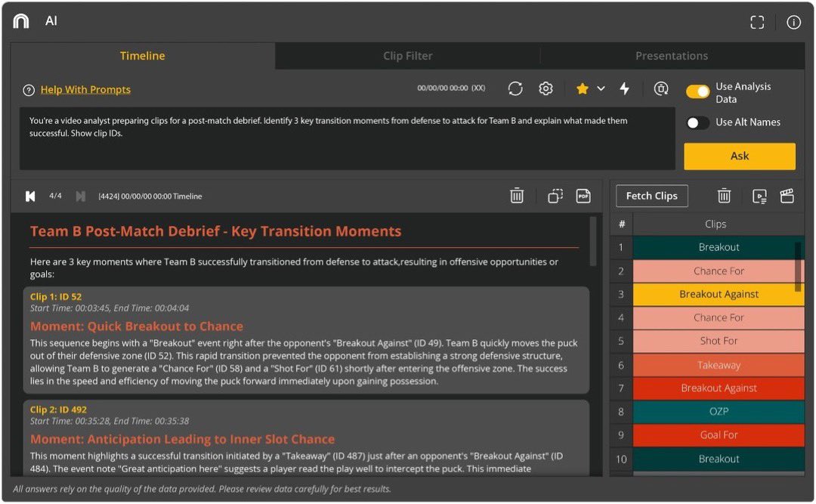Click the arch logo icon beside AI
The image size is (816, 504).
[x=21, y=21]
